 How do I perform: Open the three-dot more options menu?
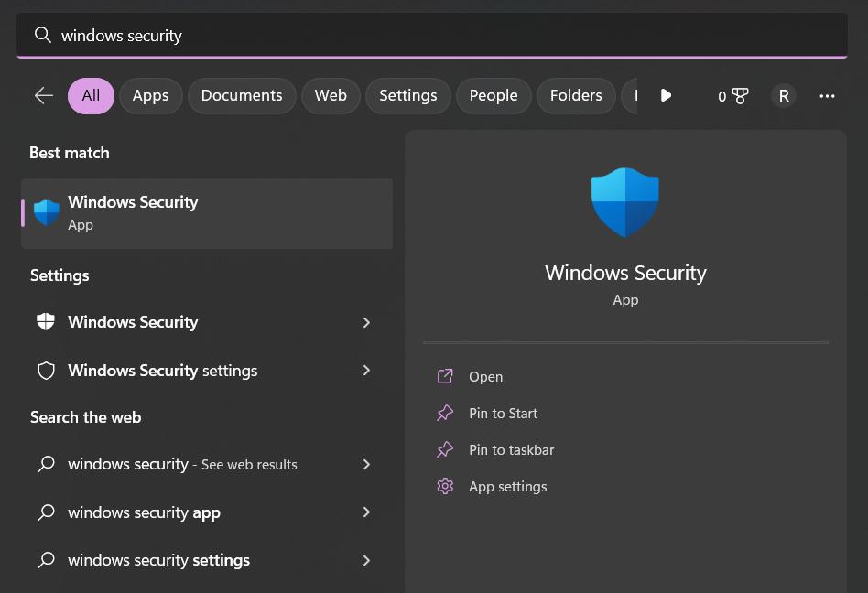coord(827,96)
